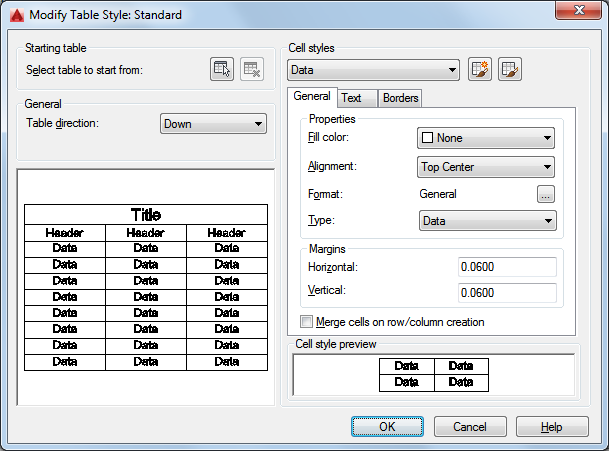Click the Horizontal margin input field
This screenshot has height=451, width=609.
click(x=507, y=267)
